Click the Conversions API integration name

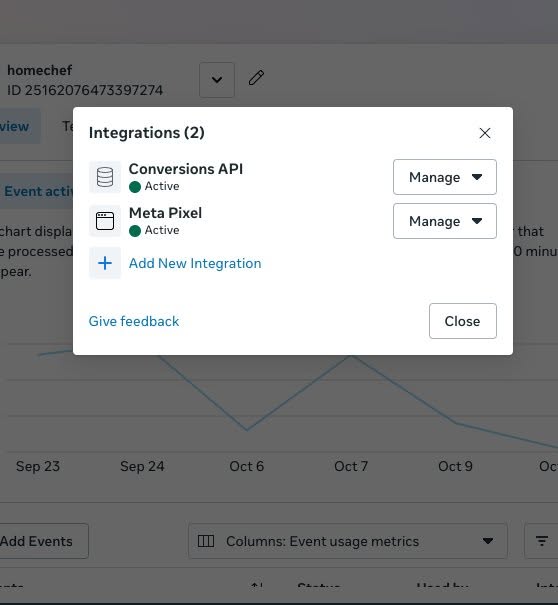[x=186, y=169]
